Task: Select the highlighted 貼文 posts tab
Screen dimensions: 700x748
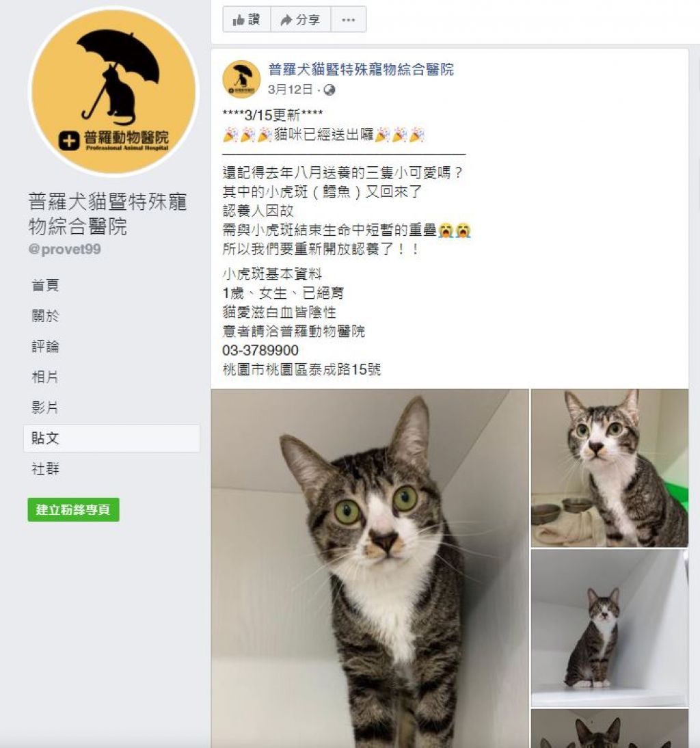Action: pyautogui.click(x=111, y=438)
